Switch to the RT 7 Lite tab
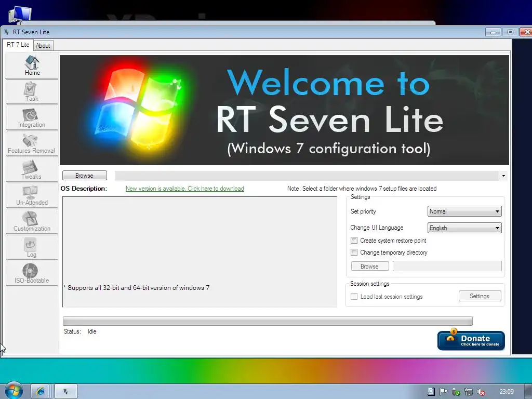 18,45
